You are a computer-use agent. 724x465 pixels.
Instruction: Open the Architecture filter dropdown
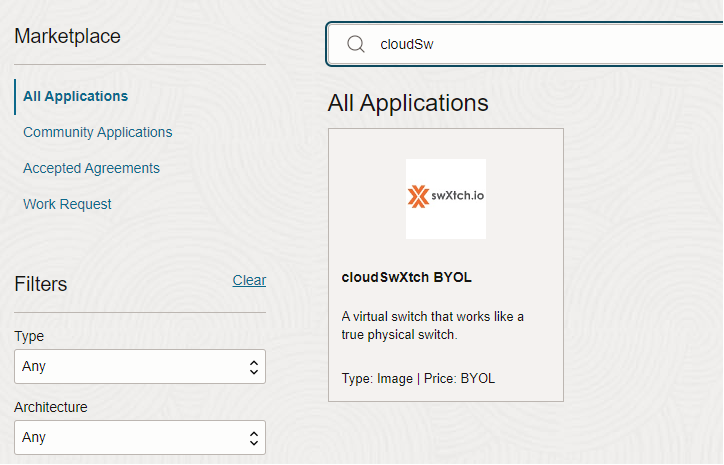tap(140, 438)
